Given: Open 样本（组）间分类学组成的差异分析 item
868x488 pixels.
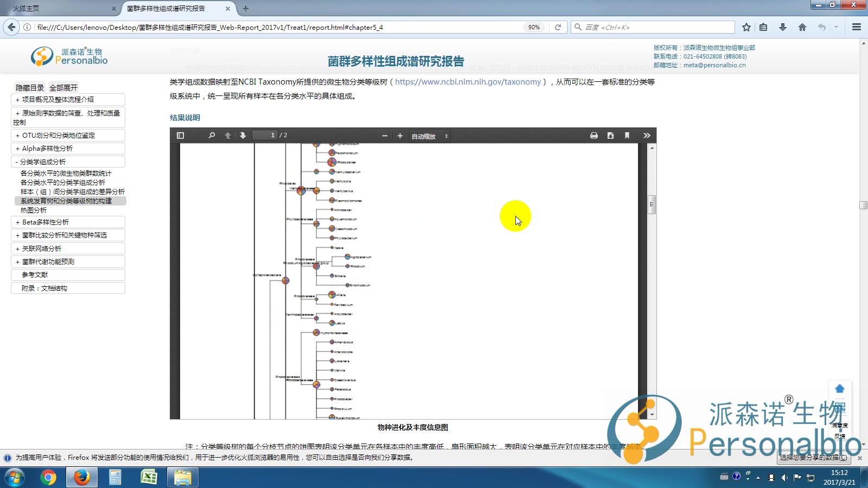Looking at the screenshot, I should [x=73, y=192].
